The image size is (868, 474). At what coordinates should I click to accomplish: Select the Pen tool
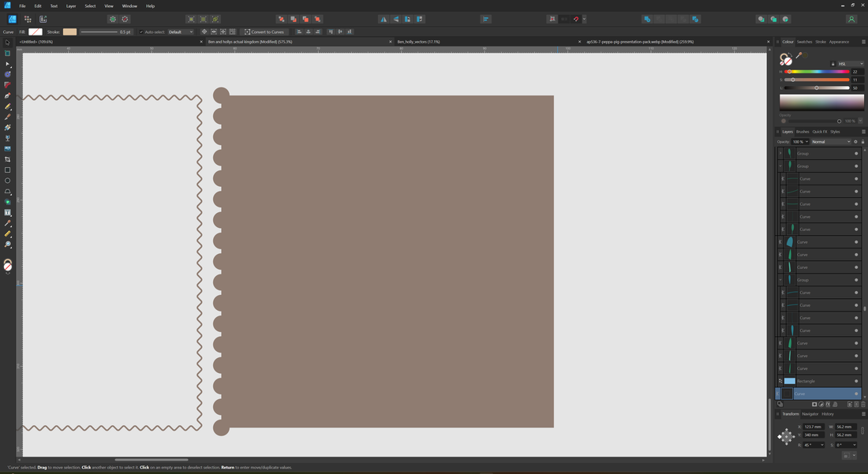(8, 95)
